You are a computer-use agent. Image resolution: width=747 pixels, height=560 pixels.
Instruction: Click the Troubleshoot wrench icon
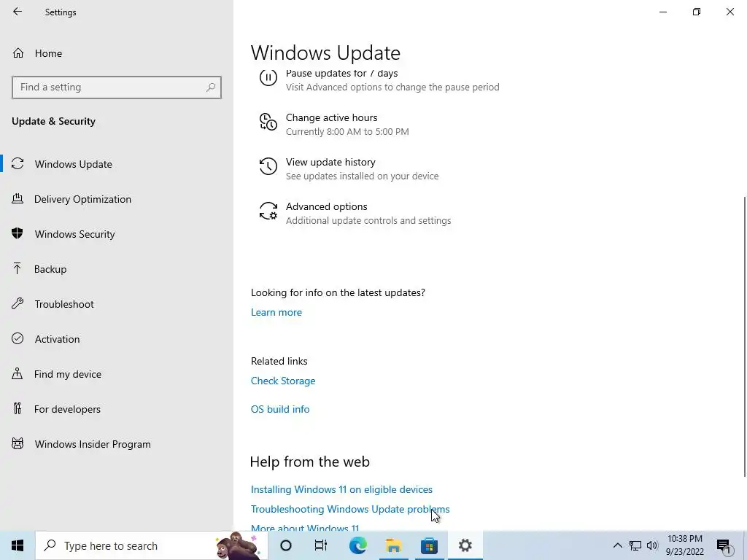18,303
